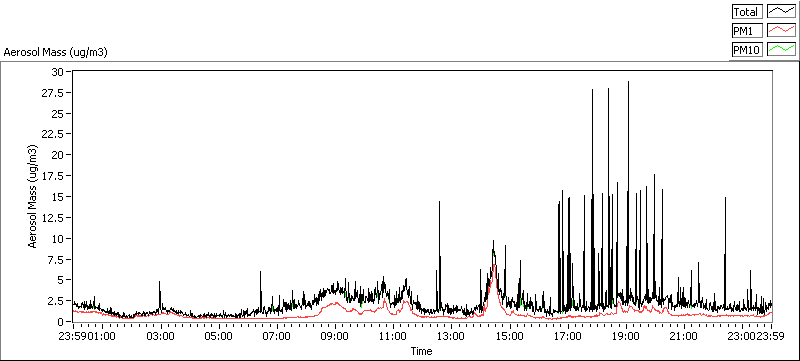
Task: Click the 15:00 time axis label
Action: [510, 337]
